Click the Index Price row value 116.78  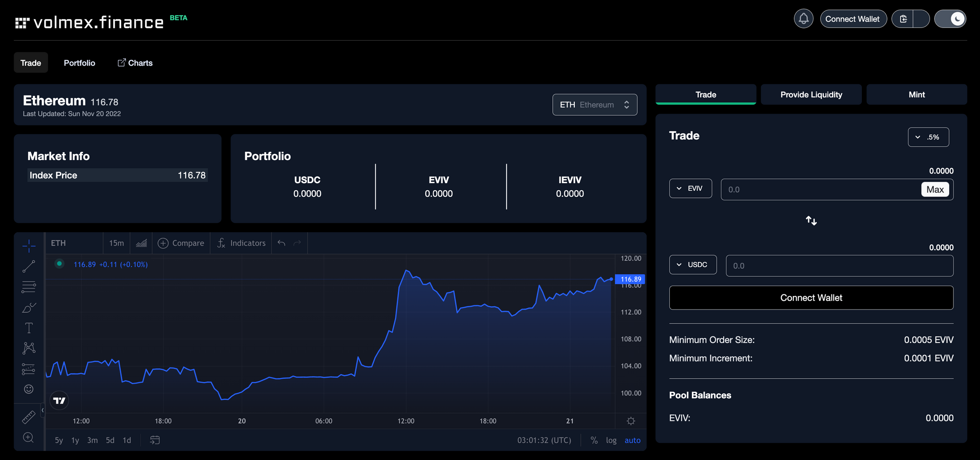pos(192,175)
